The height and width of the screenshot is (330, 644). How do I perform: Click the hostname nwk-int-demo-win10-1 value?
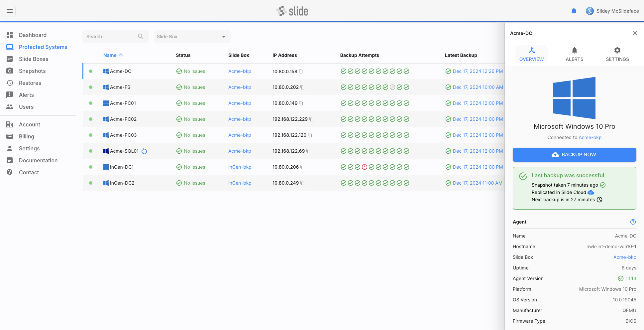tap(611, 247)
